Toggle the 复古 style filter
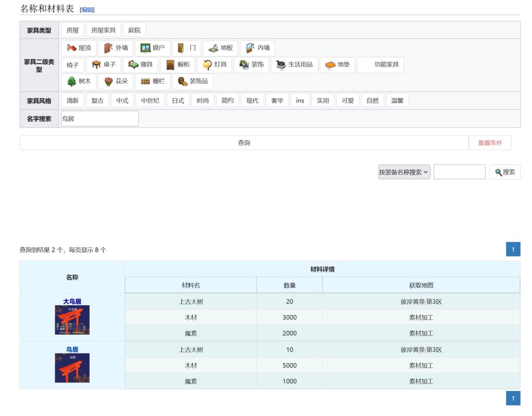Image resolution: width=532 pixels, height=416 pixels. (98, 100)
